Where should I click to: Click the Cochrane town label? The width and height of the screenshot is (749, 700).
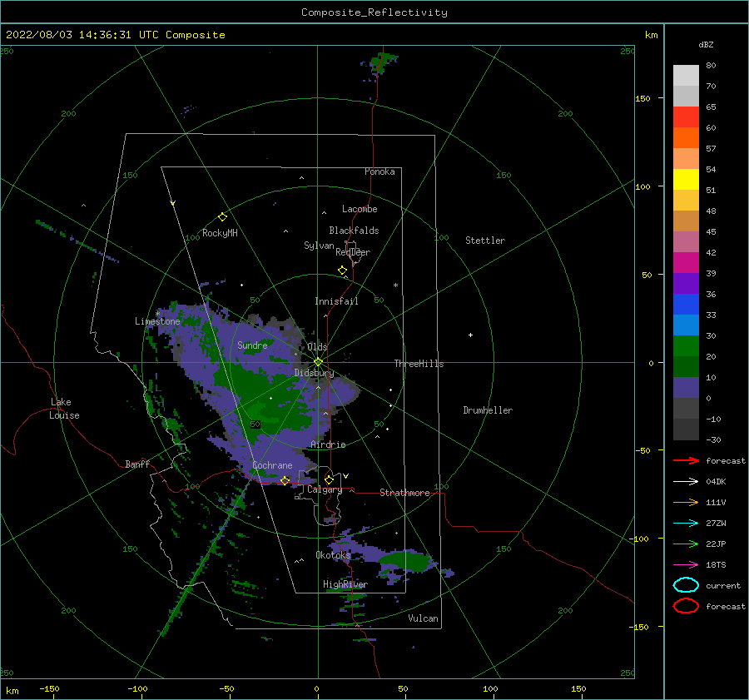click(272, 465)
